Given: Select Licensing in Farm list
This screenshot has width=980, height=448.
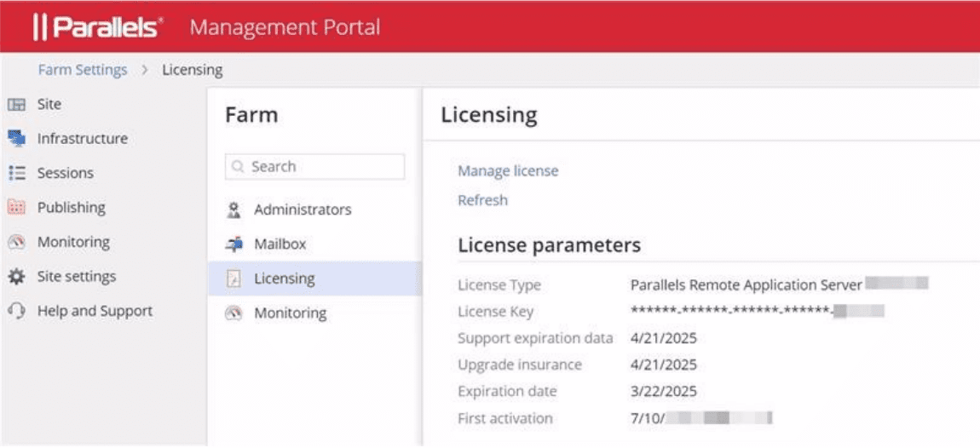Looking at the screenshot, I should [315, 279].
